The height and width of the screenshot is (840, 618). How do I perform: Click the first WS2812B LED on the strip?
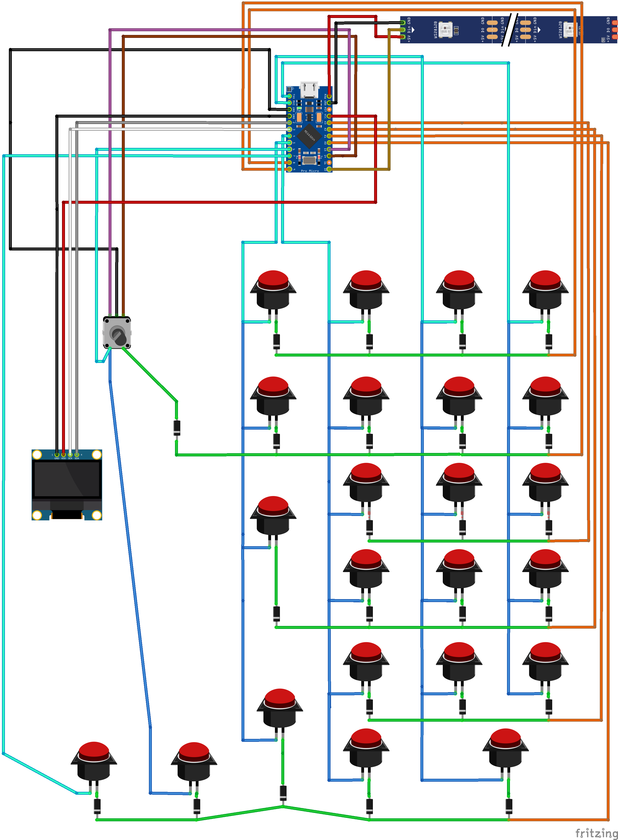pyautogui.click(x=445, y=30)
